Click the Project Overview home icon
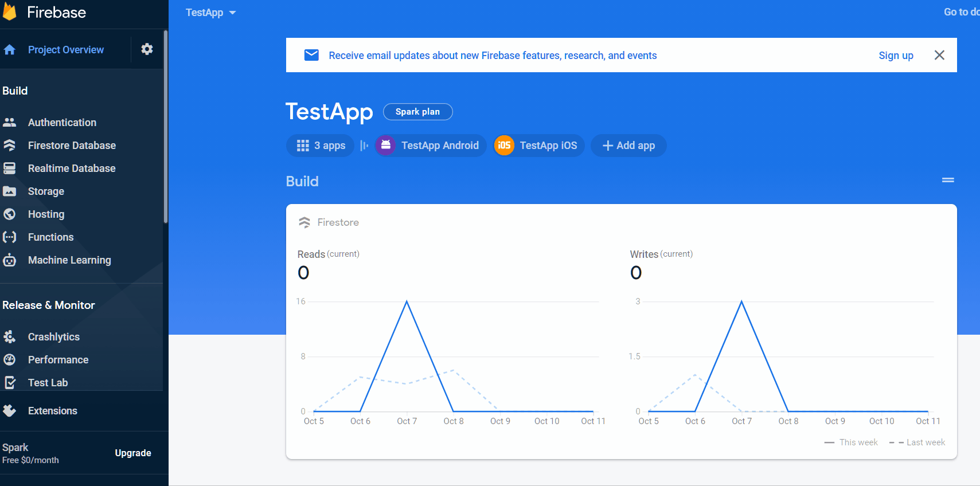The height and width of the screenshot is (486, 980). pyautogui.click(x=9, y=50)
